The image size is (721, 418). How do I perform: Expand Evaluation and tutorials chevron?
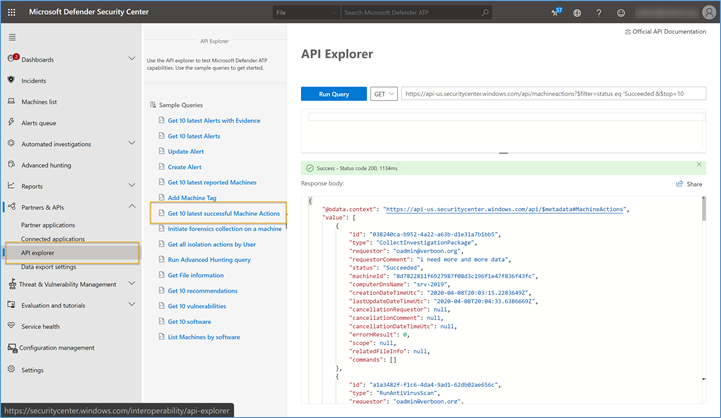(132, 304)
